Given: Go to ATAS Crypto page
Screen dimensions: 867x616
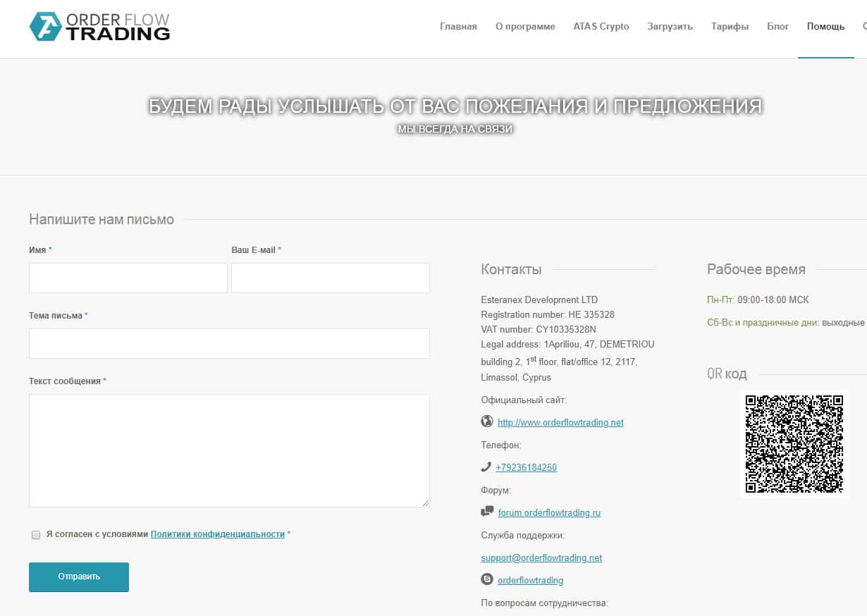Looking at the screenshot, I should pyautogui.click(x=601, y=27).
